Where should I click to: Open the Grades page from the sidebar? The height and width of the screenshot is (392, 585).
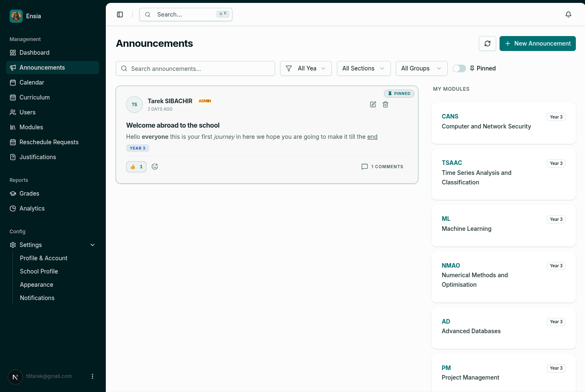click(x=29, y=193)
